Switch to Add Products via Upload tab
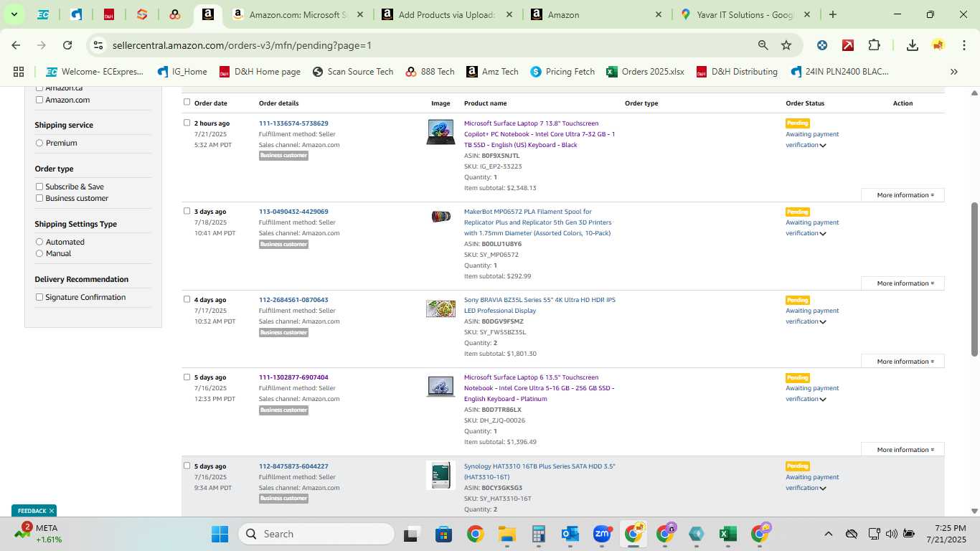 (448, 14)
